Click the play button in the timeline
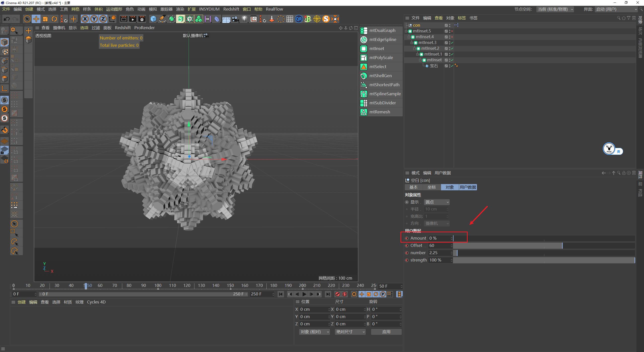 (304, 294)
